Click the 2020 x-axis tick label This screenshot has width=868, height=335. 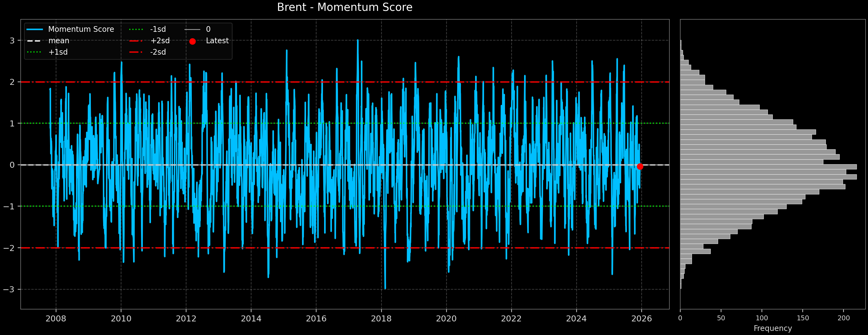coord(446,318)
